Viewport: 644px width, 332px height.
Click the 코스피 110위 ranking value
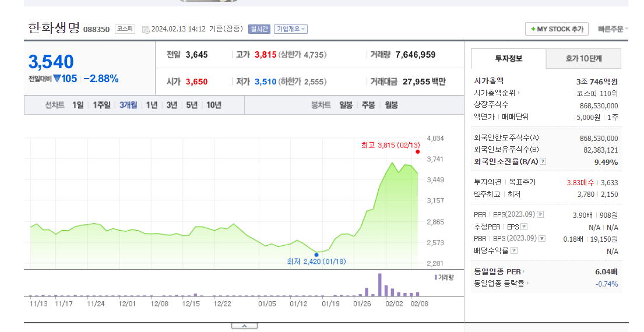click(x=597, y=94)
